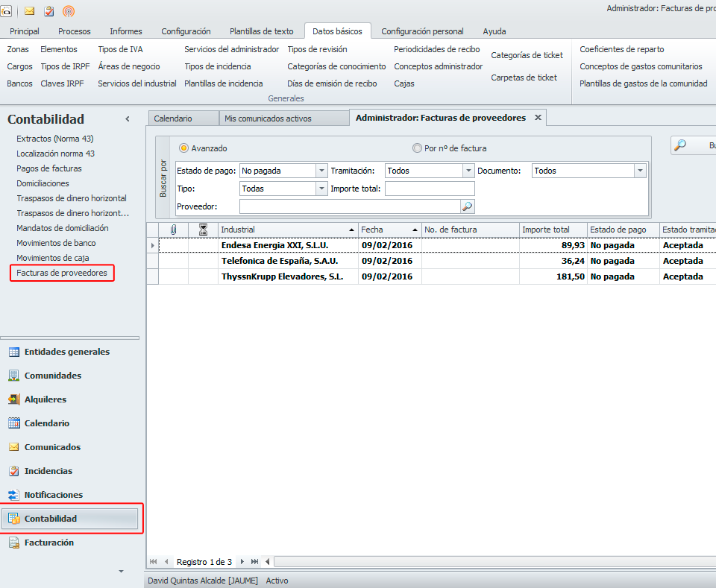Click the envelope icon in quick access toolbar
Image resolution: width=716 pixels, height=588 pixels.
[30, 11]
